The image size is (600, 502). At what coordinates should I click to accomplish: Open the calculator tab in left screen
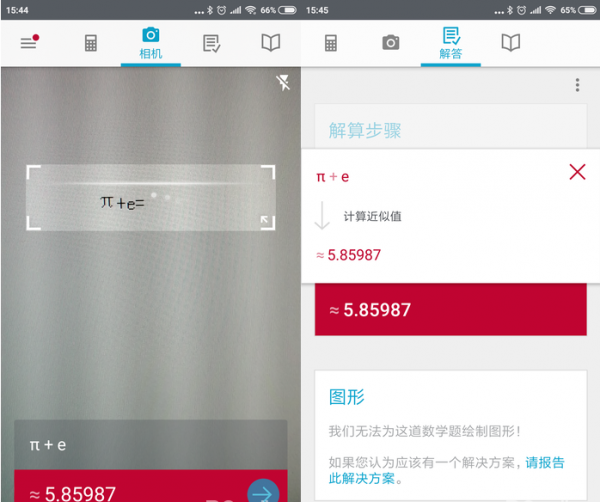coord(91,43)
